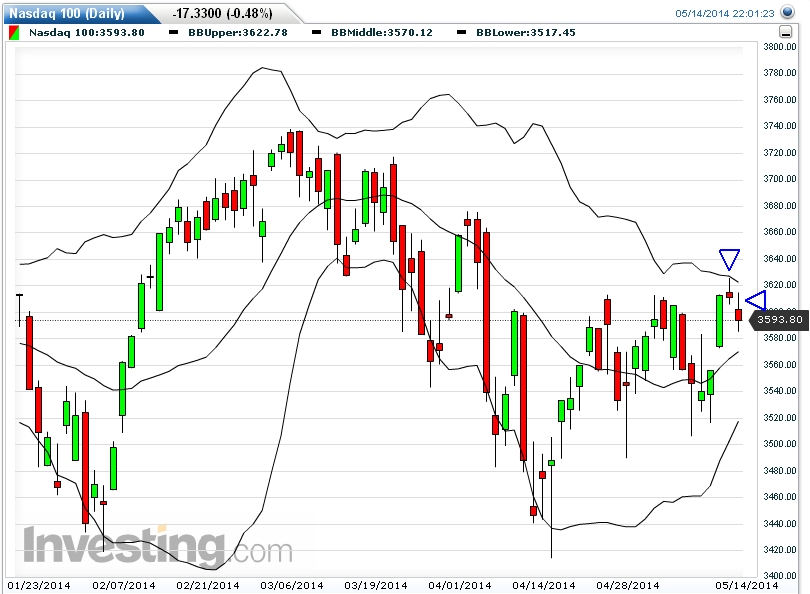The width and height of the screenshot is (810, 594).
Task: Click the 3720.00 price axis label
Action: coord(780,152)
